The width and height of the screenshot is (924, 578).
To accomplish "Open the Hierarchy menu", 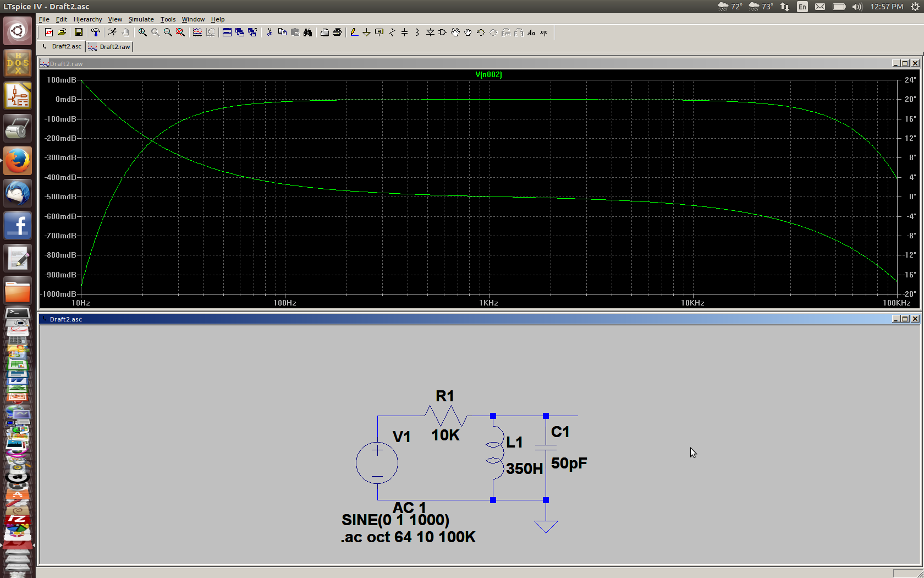I will (x=87, y=19).
